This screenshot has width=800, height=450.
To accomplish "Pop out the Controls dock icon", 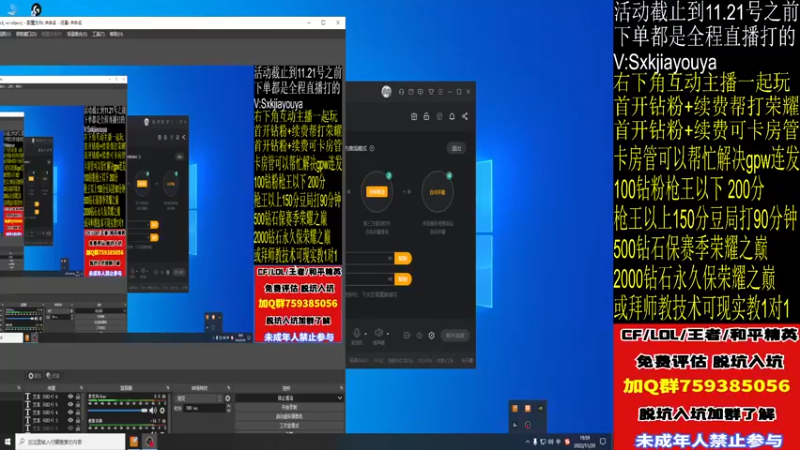I will pos(342,388).
